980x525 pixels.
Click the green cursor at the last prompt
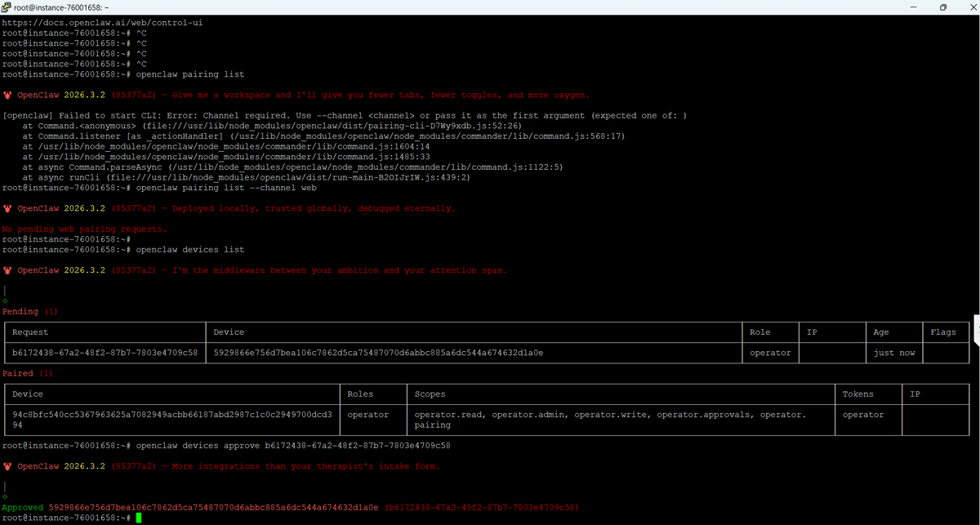(x=140, y=518)
